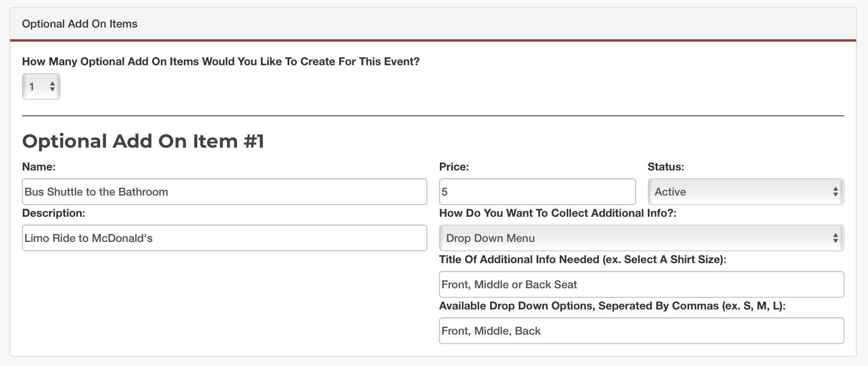
Task: Click the "Available Drop Down Options" label
Action: [612, 306]
